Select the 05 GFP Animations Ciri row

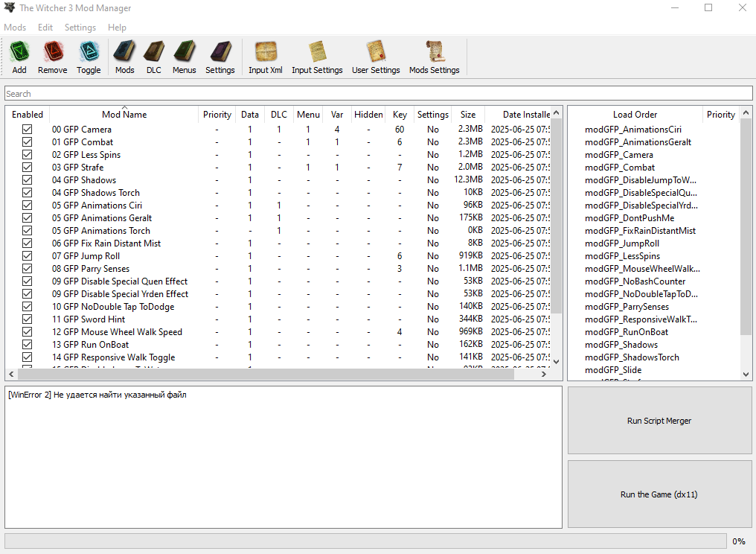(278, 205)
